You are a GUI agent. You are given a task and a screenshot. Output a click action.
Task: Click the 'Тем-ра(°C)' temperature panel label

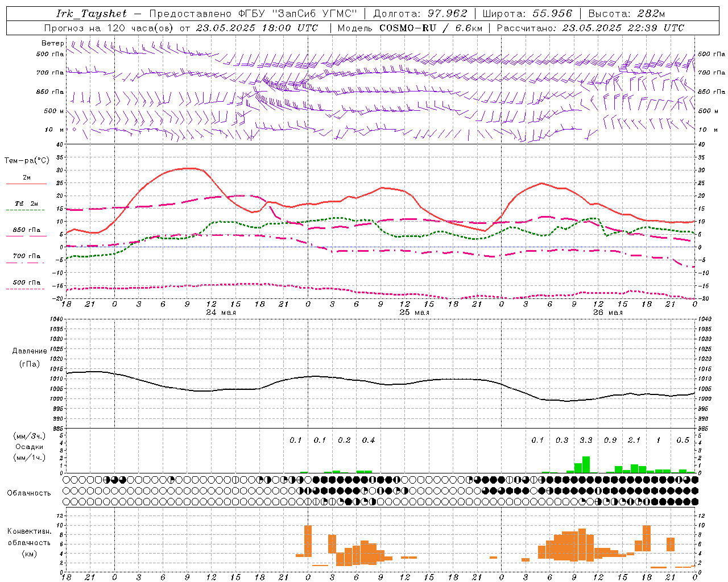click(27, 161)
